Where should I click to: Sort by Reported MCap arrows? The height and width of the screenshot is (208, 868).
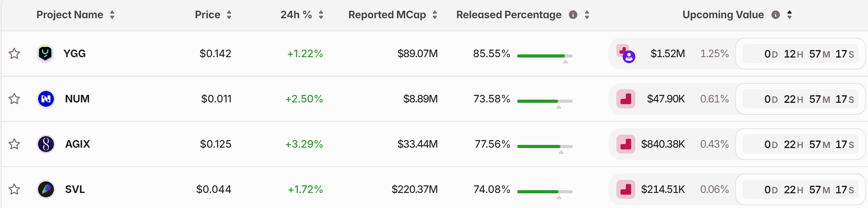coord(435,15)
